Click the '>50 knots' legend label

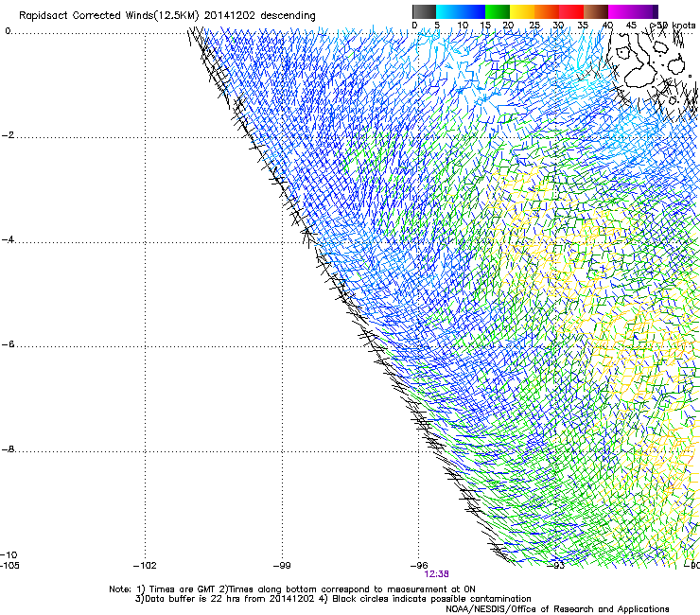coord(673,26)
